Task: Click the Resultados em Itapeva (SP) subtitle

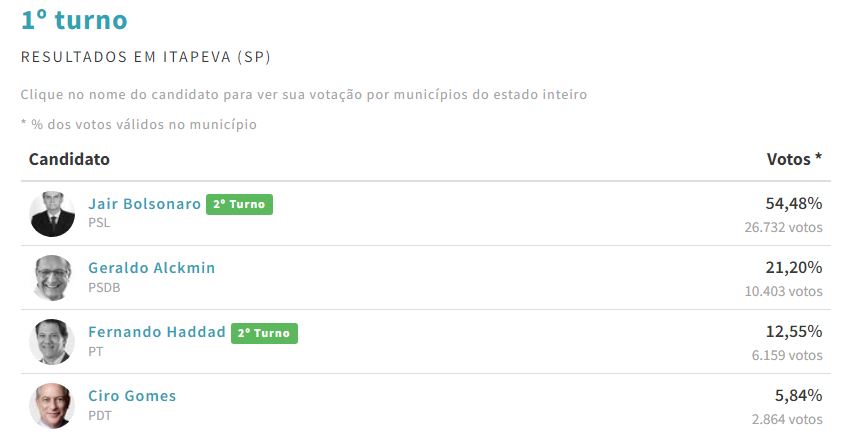Action: tap(146, 57)
